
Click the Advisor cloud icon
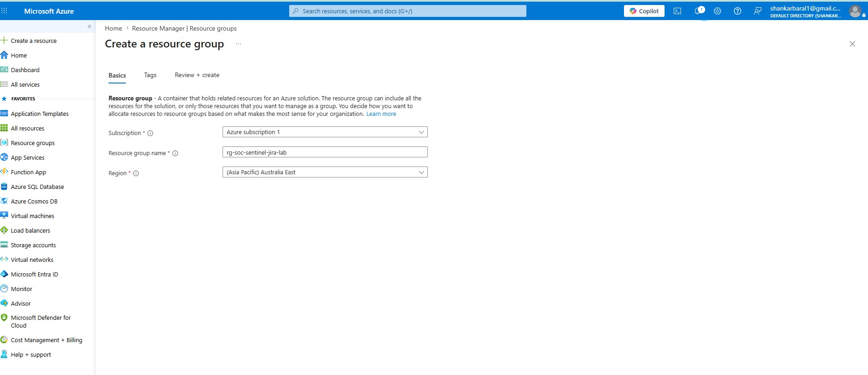(4, 303)
